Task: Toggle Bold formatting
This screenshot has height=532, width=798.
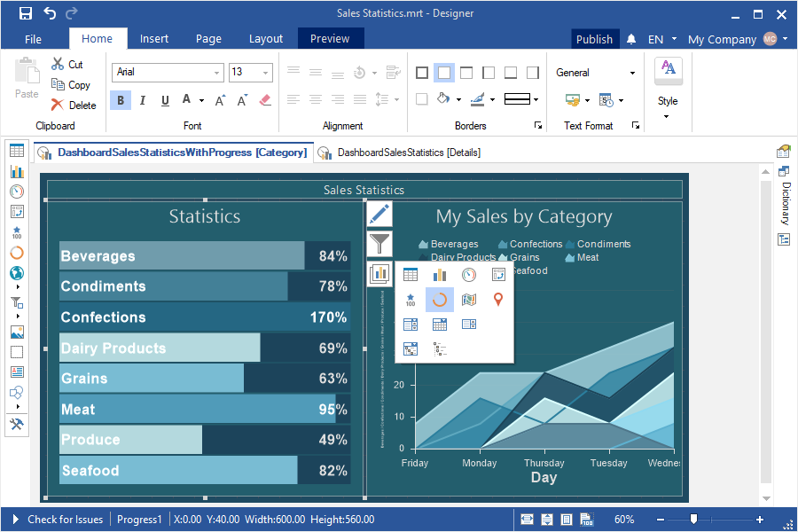Action: [x=121, y=100]
